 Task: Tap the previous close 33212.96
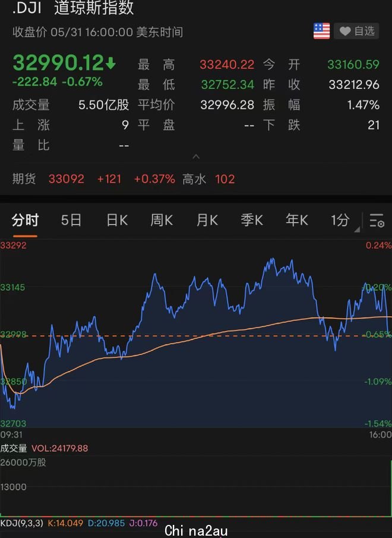[354, 84]
